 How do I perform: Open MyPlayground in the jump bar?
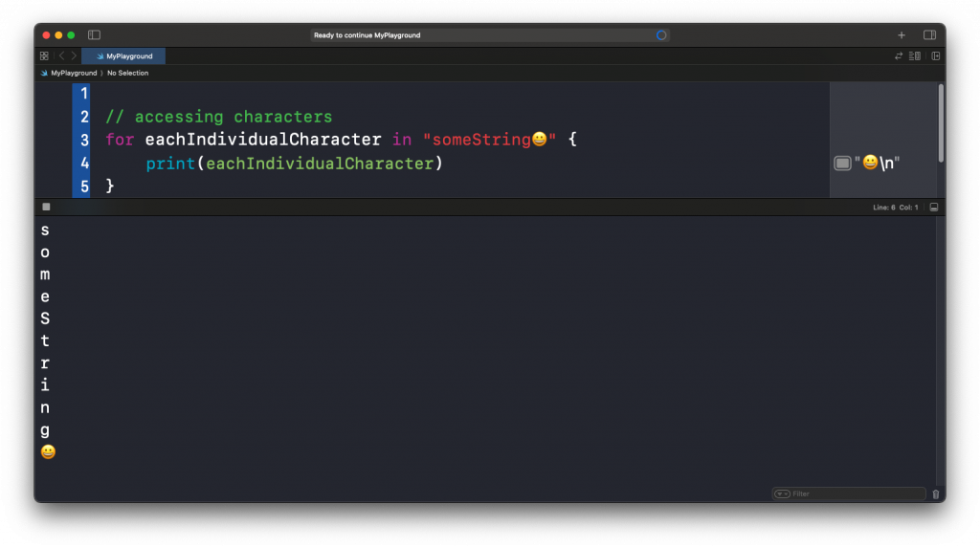click(73, 73)
